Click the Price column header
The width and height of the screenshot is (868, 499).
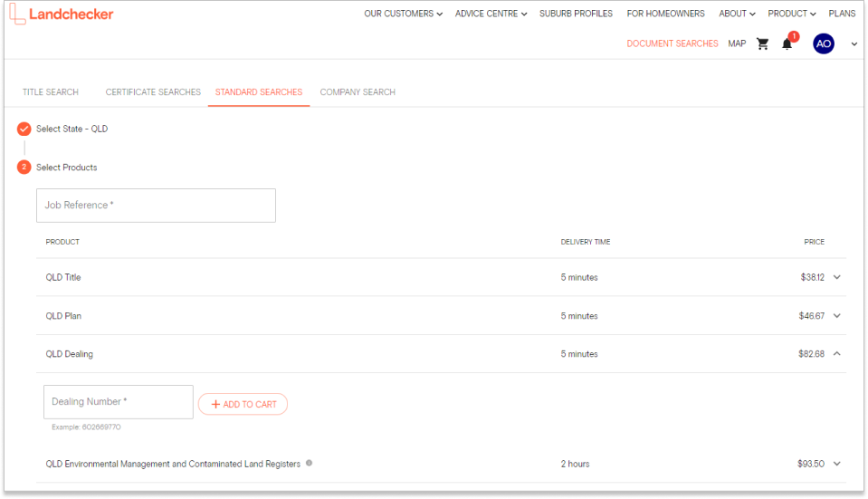(x=815, y=242)
